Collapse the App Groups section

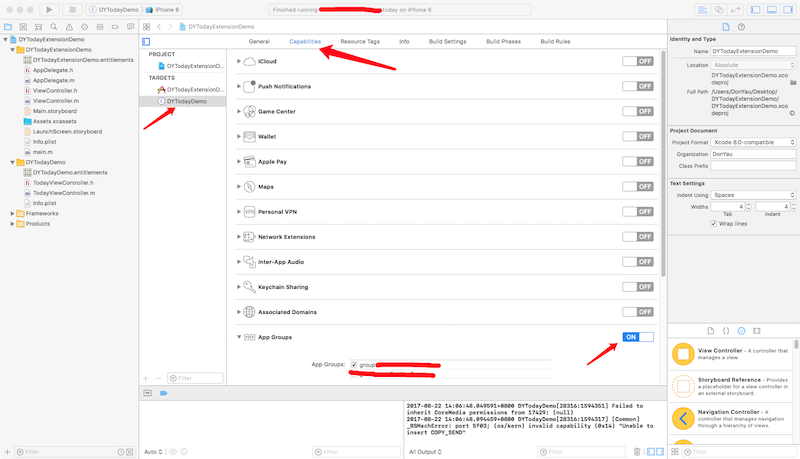tap(239, 337)
